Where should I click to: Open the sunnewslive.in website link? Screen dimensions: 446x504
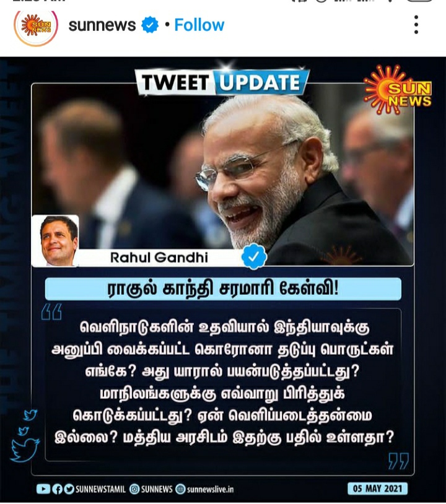click(x=205, y=489)
